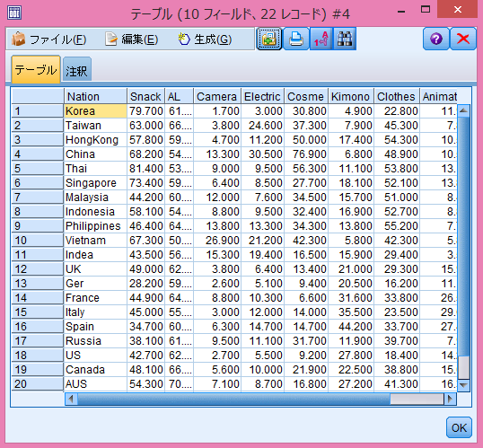The image size is (483, 448).
Task: Click Snack value 79.700 for Korea
Action: [145, 111]
